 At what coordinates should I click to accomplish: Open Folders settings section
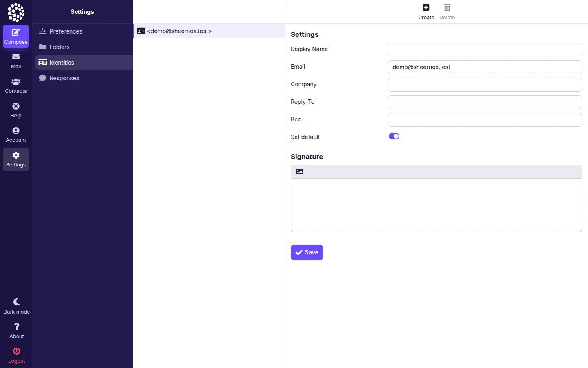coord(84,47)
